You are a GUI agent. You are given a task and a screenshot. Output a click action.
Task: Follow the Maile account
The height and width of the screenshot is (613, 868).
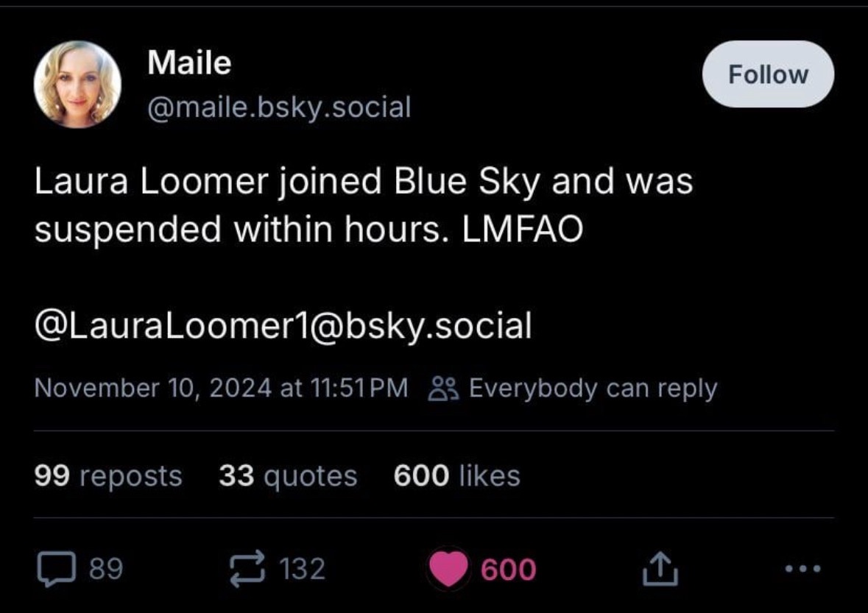point(768,74)
